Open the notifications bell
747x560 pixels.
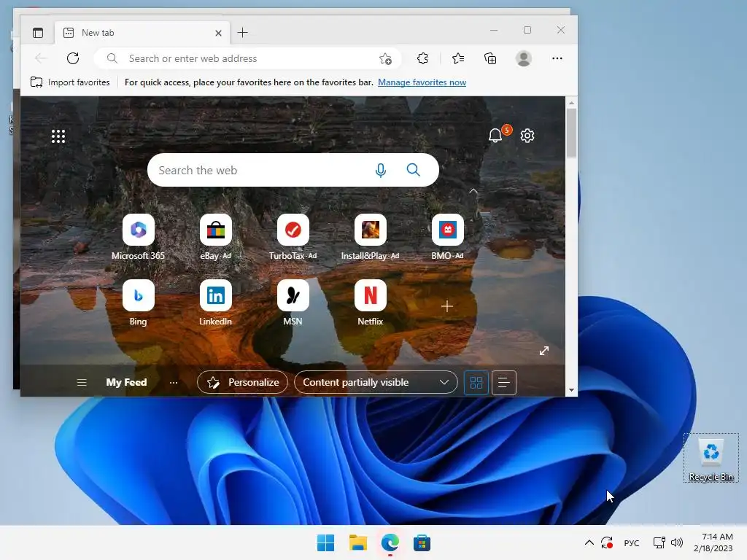pos(495,136)
